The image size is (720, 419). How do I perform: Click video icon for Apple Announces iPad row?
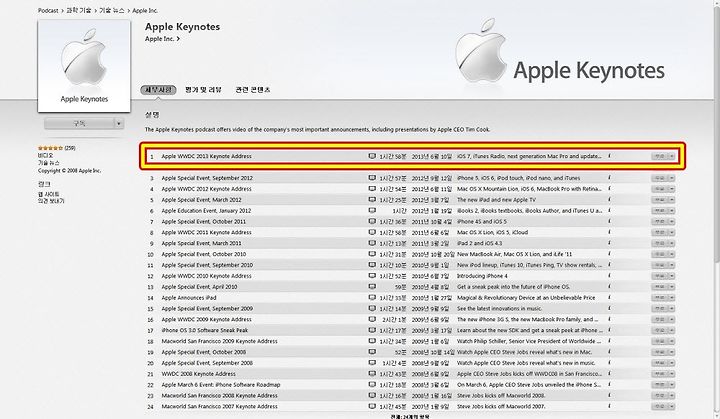(x=372, y=298)
